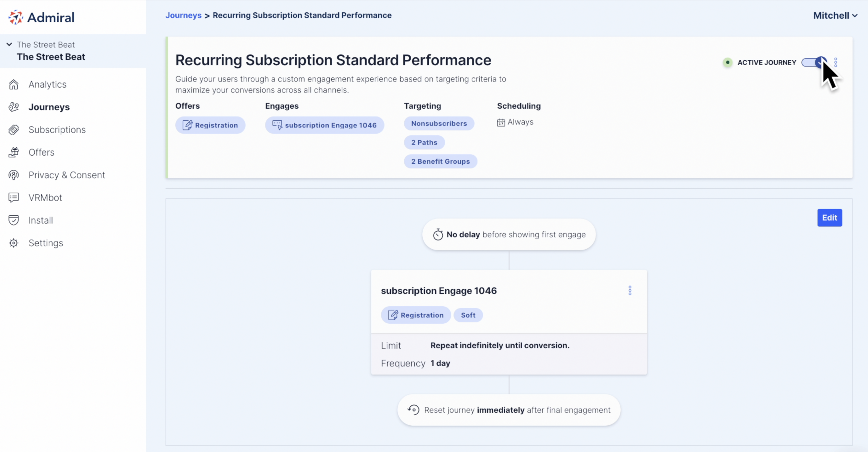
Task: Click the 'Engages' column heading
Action: [282, 106]
